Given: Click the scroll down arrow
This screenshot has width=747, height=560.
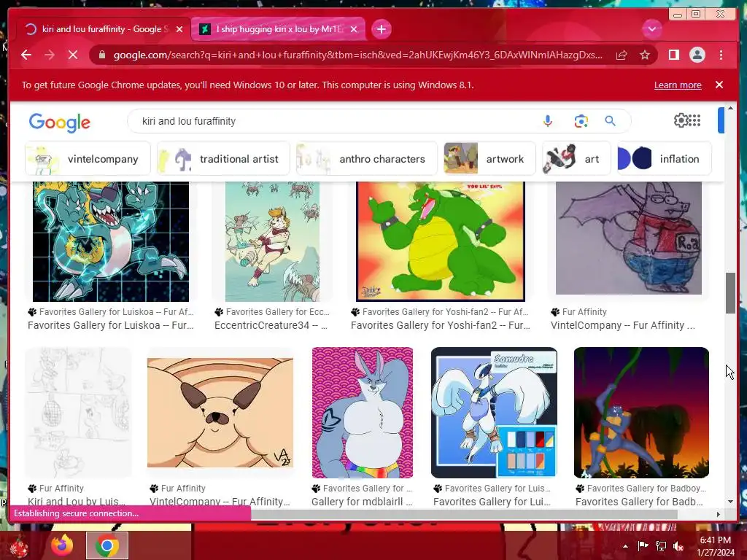Looking at the screenshot, I should pyautogui.click(x=730, y=502).
